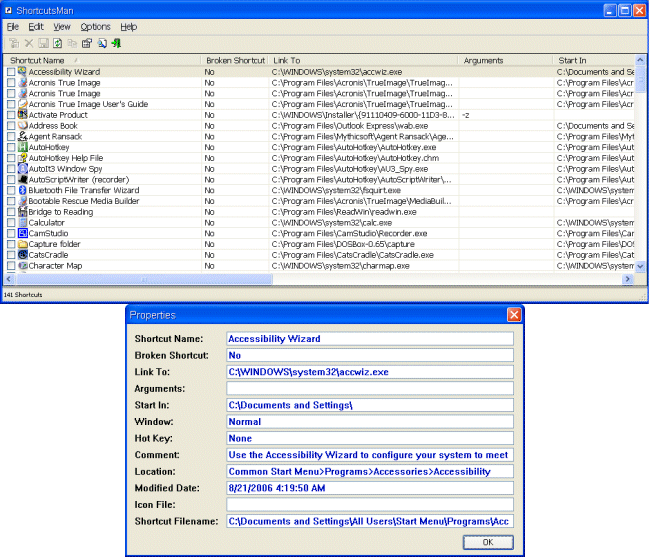Screen dimensions: 650x557
Task: Click the Bridge to Reading icon
Action: [x=22, y=211]
